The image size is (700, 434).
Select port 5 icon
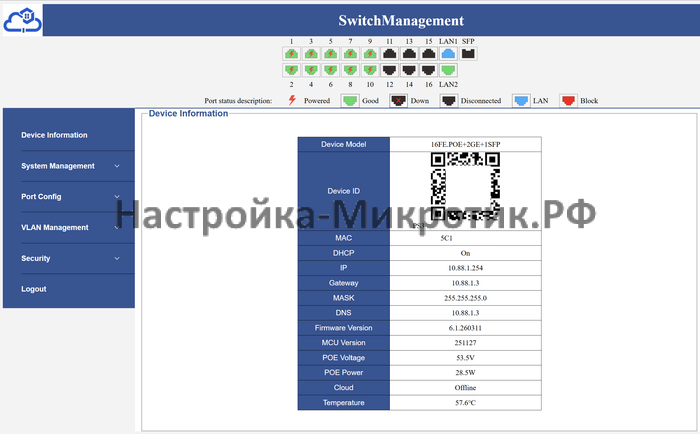coord(330,54)
